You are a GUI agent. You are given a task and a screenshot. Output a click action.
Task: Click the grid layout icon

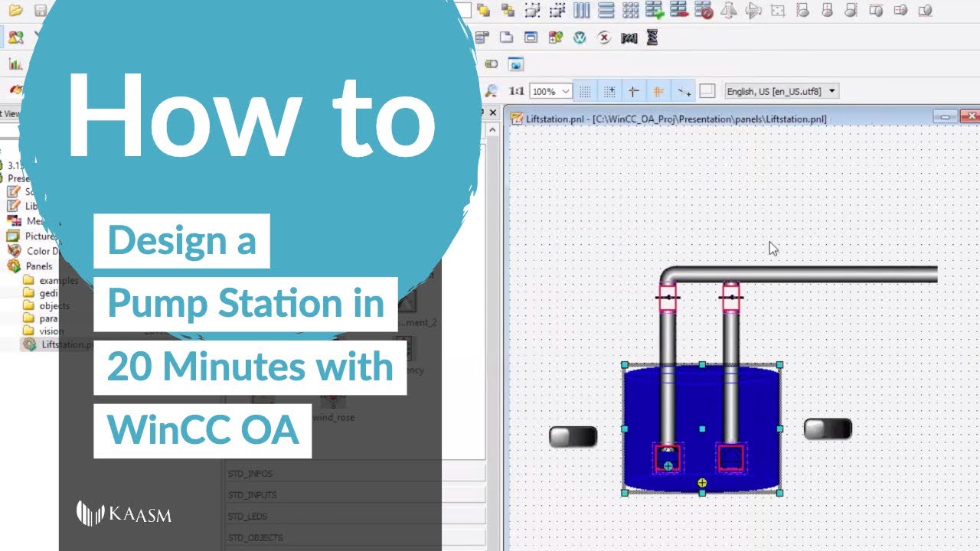pos(630,11)
